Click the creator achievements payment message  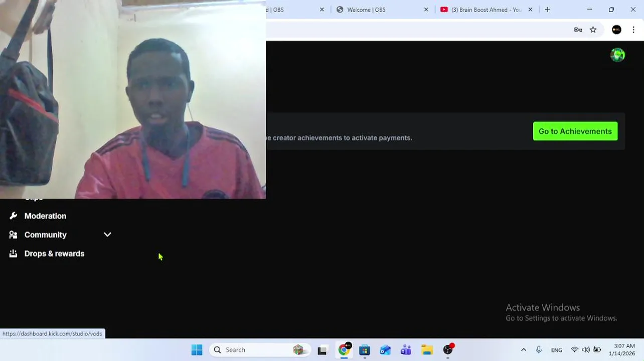pyautogui.click(x=339, y=138)
